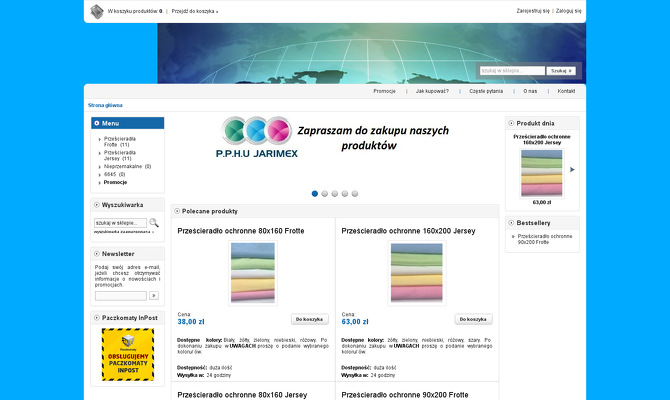The image size is (670, 400).
Task: Click the Produkt dnia header icon
Action: tap(511, 123)
